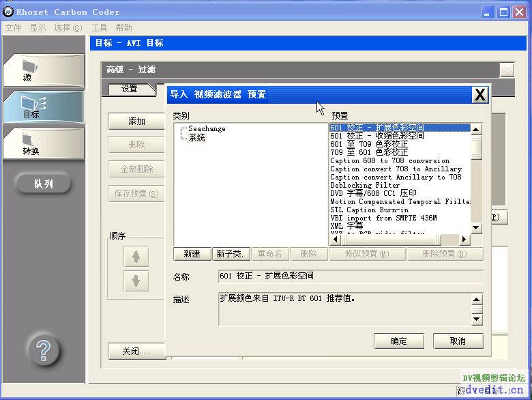Select Caption convert 708 to Ancillary
532x400 pixels.
(x=400, y=169)
